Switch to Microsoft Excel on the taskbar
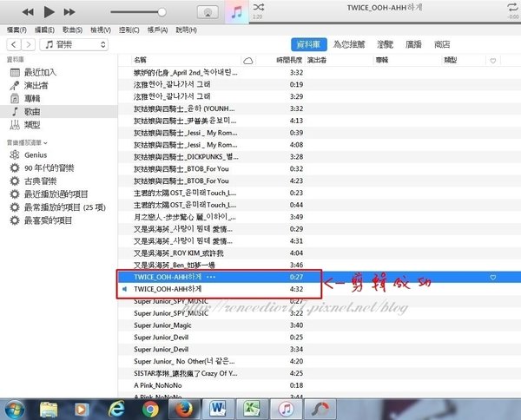This screenshot has width=521, height=420. pyautogui.click(x=252, y=409)
